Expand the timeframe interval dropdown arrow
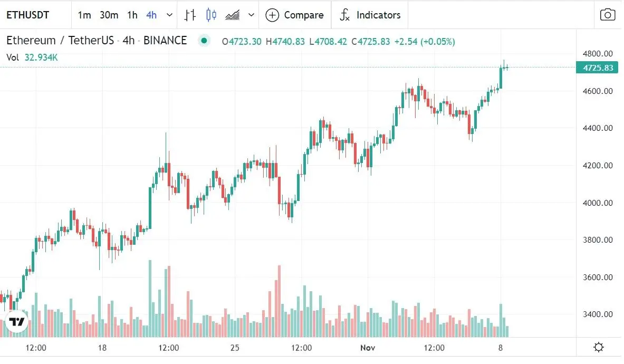Image resolution: width=624 pixels, height=364 pixels. pos(169,15)
